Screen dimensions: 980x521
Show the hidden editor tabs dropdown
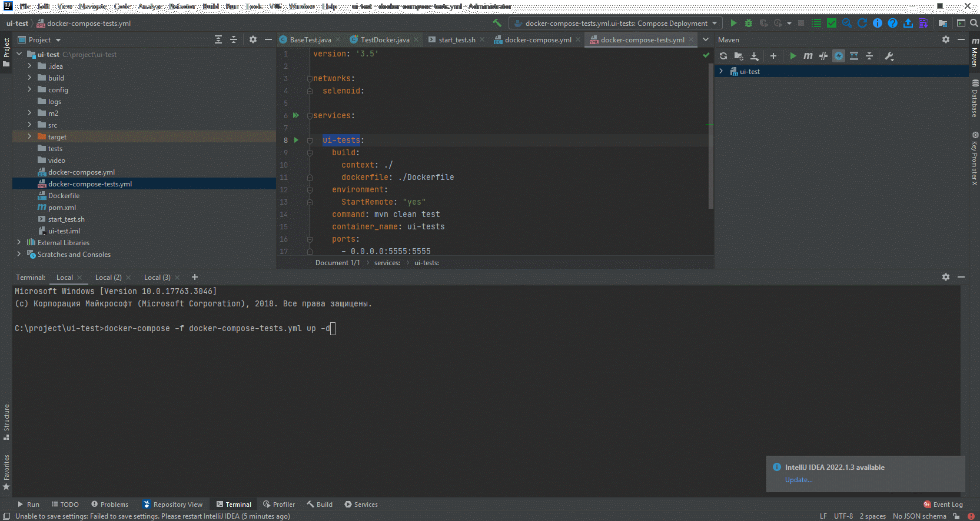706,39
